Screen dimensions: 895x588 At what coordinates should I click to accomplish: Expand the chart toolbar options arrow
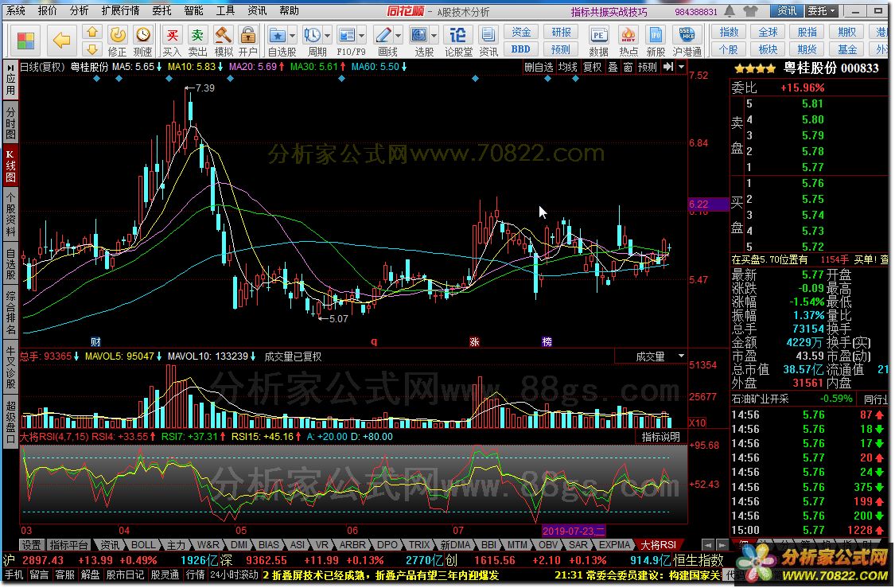pyautogui.click(x=681, y=67)
